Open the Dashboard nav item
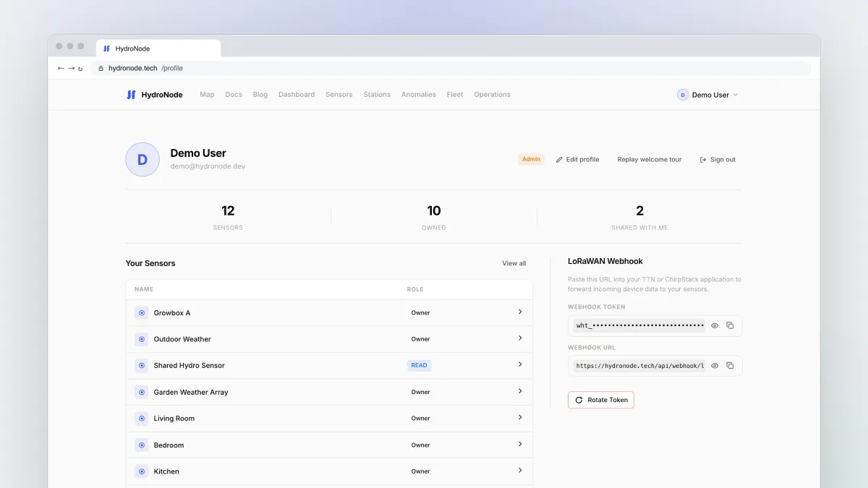 point(297,95)
